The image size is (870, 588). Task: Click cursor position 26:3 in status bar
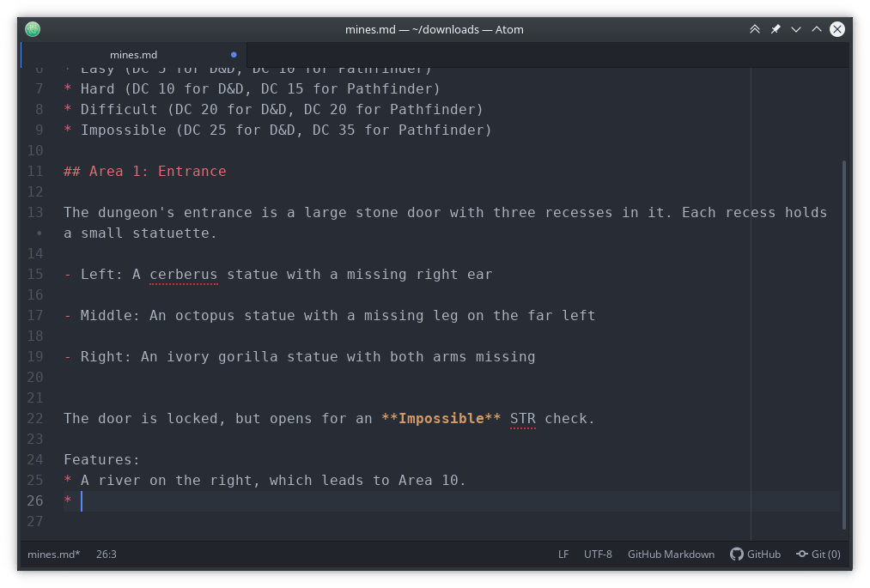(106, 555)
